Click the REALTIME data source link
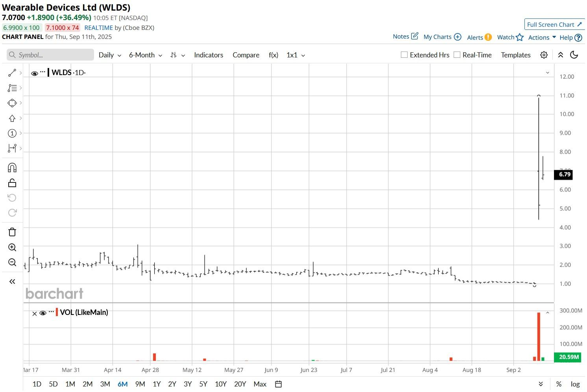The width and height of the screenshot is (587, 392). [x=99, y=28]
